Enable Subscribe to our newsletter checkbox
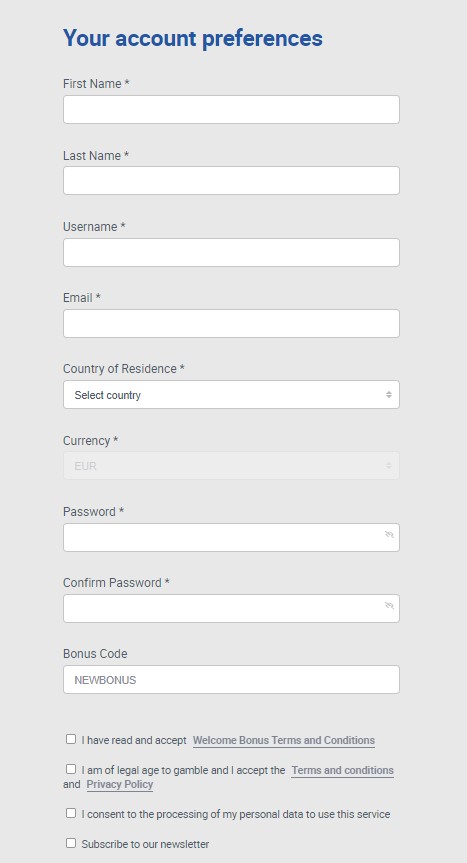Screen dimensions: 467x863 point(71,843)
